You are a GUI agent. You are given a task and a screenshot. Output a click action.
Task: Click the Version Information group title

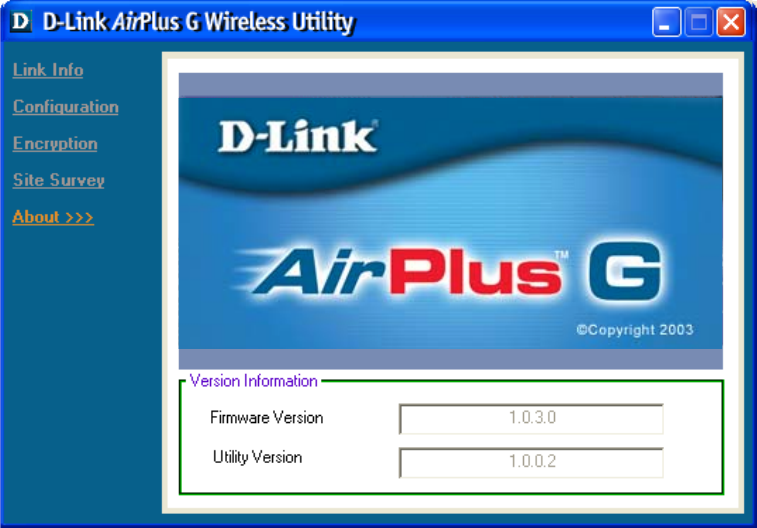pos(253,381)
